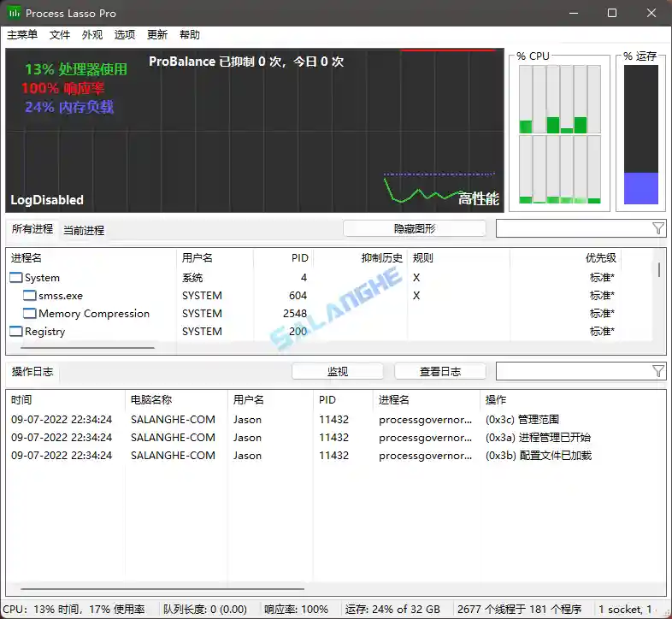672x619 pixels.
Task: Click the 规则 column header
Action: coord(458,257)
